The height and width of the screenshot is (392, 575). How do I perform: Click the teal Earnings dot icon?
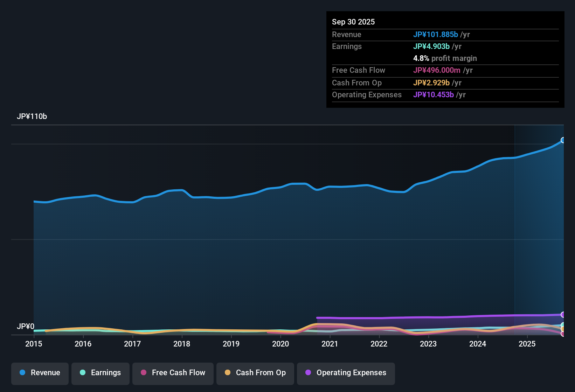tap(83, 373)
